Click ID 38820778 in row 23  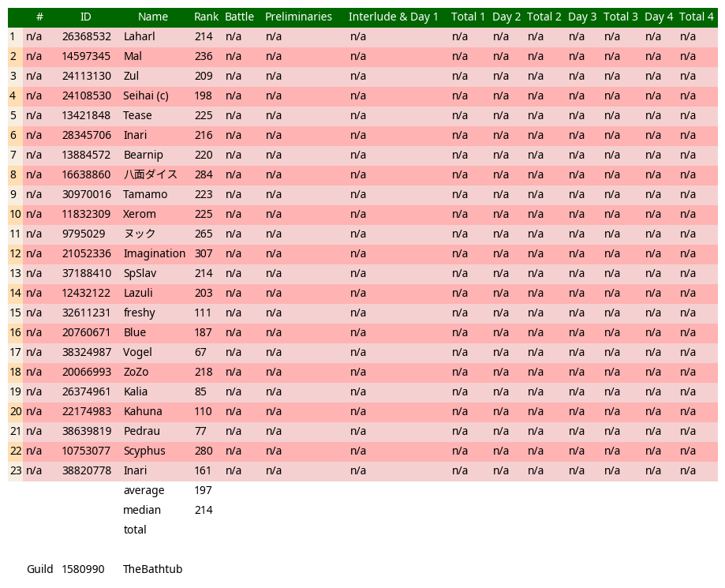(x=87, y=470)
